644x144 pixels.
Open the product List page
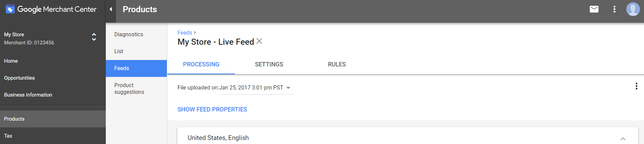tap(119, 52)
